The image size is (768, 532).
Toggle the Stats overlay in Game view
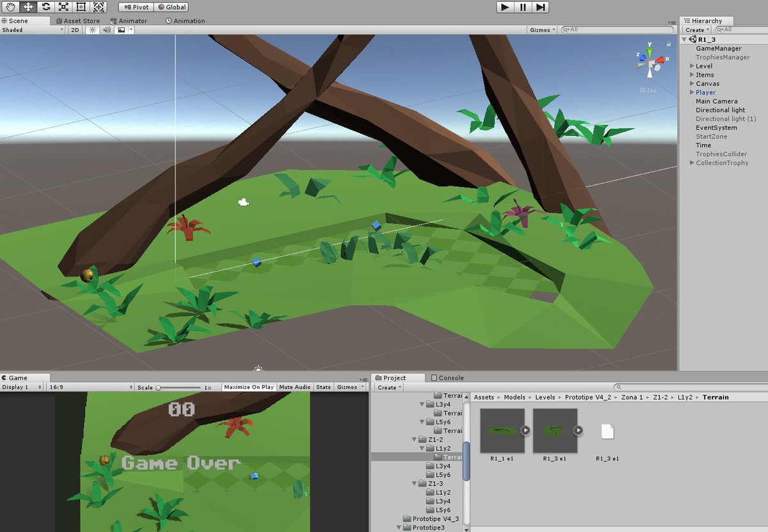[x=323, y=387]
